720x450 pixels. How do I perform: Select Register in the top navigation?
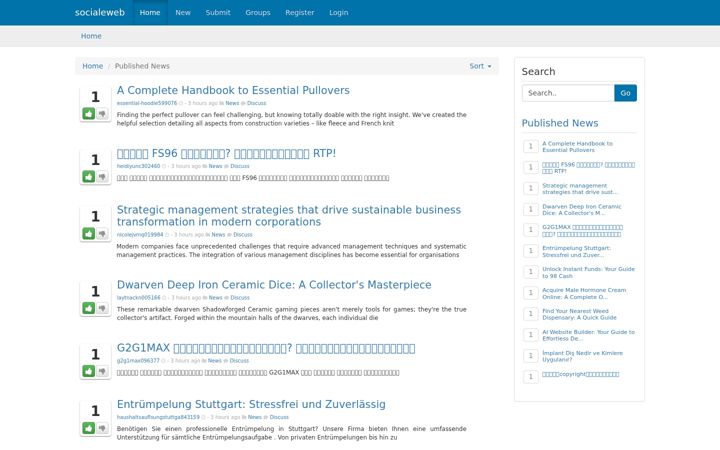pos(299,12)
